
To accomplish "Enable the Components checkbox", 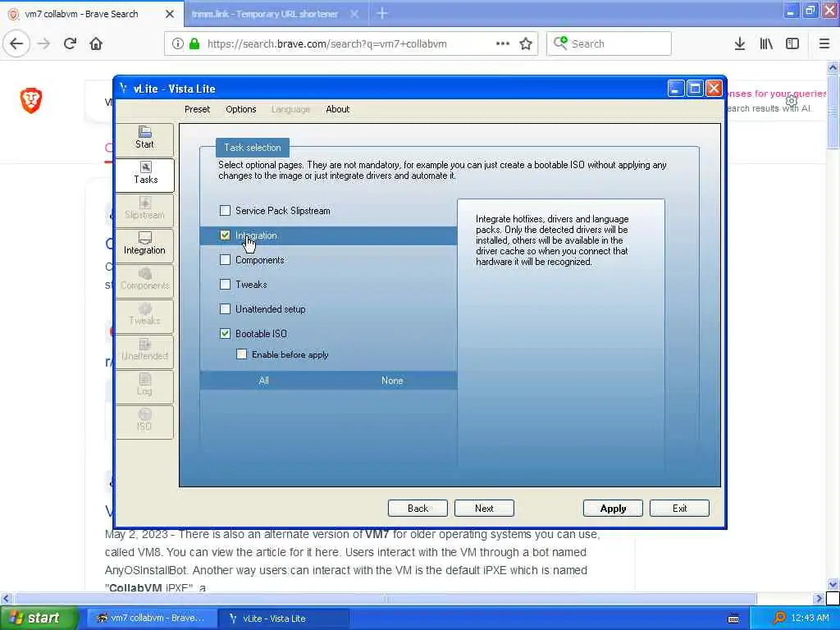I will pos(225,260).
